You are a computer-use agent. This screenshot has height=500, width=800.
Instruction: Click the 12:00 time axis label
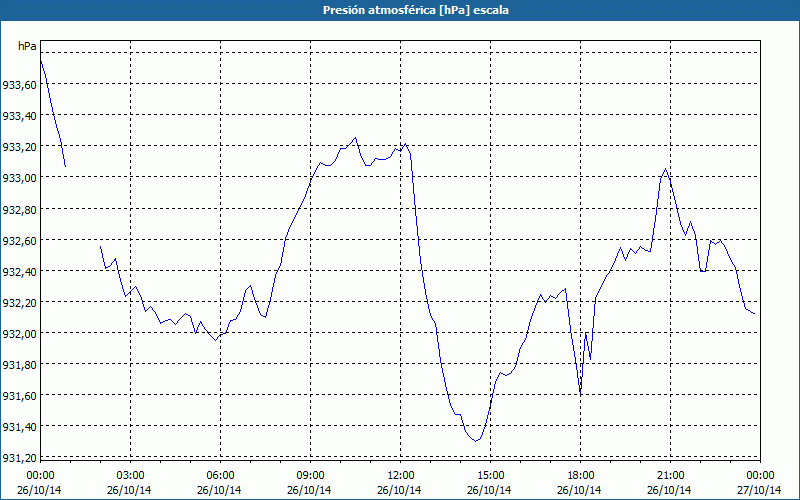(401, 476)
